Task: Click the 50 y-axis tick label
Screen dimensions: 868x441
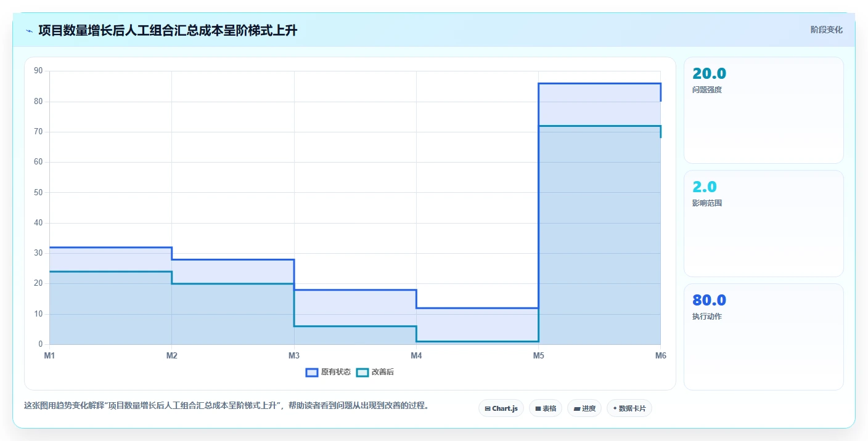Action: pyautogui.click(x=38, y=192)
